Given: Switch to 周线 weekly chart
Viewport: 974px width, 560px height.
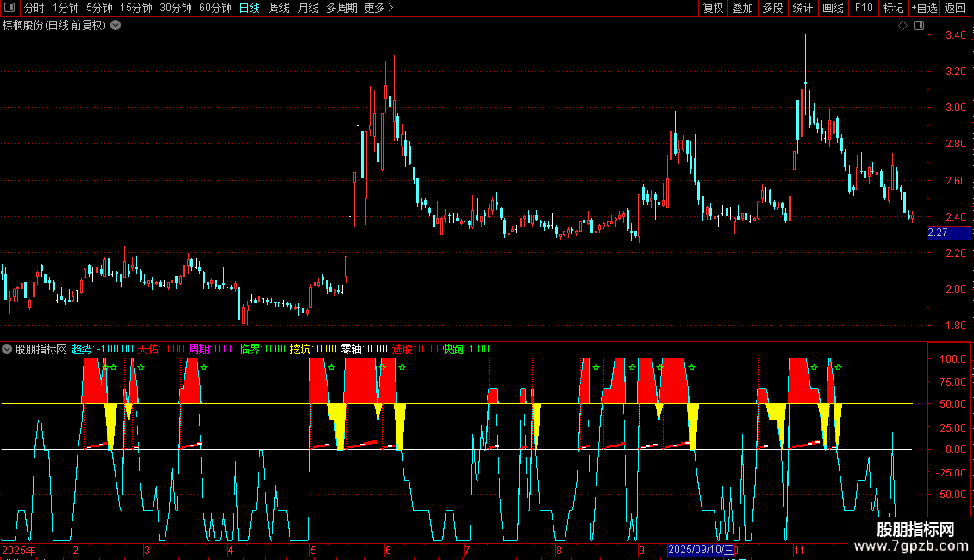Looking at the screenshot, I should 279,8.
